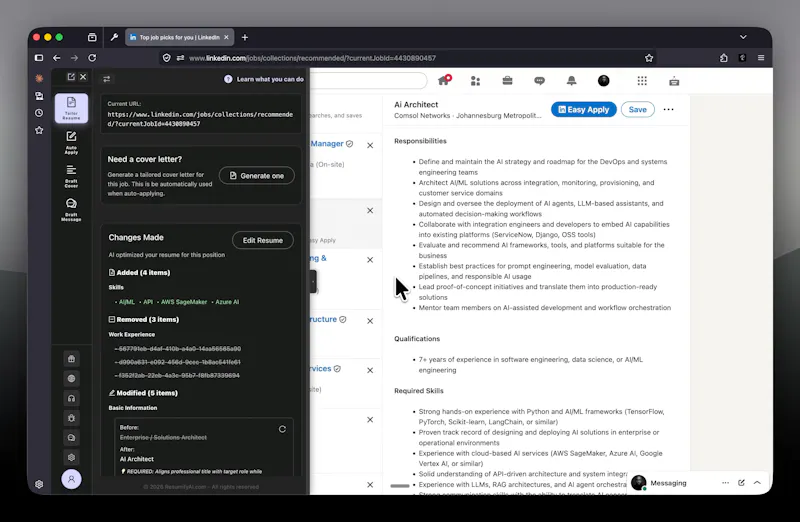Click the home icon in extension sidebar

[x=71, y=359]
